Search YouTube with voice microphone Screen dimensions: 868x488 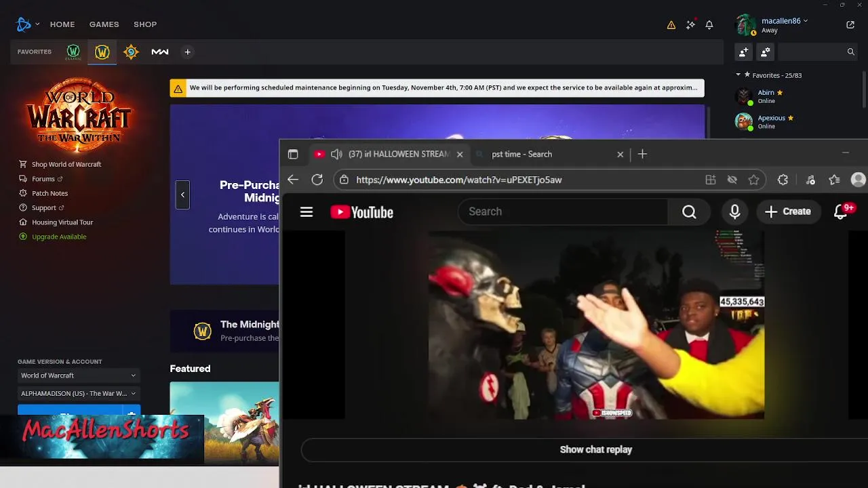pyautogui.click(x=734, y=212)
